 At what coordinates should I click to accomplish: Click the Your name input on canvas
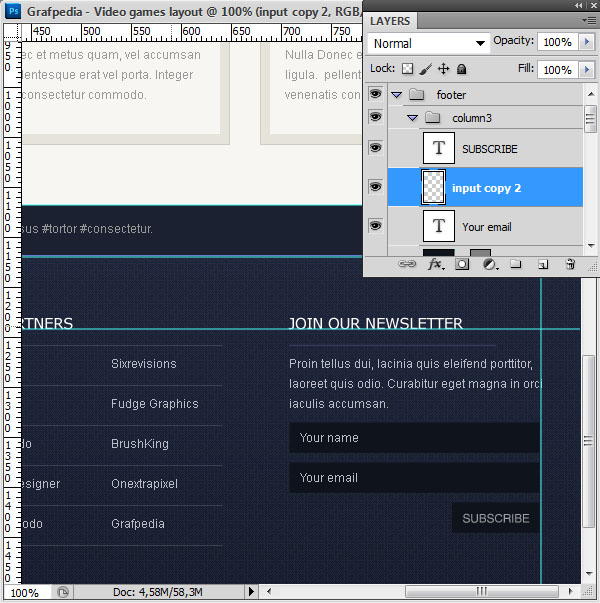414,438
